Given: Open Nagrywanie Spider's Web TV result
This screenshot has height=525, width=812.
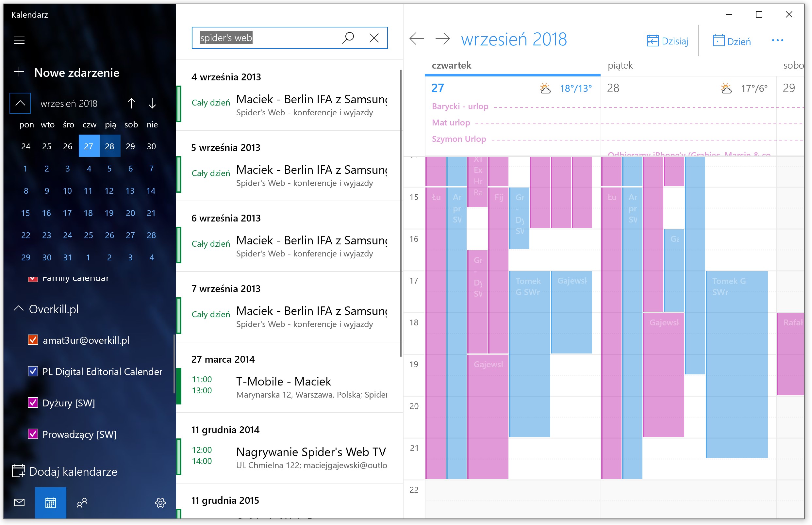Looking at the screenshot, I should point(289,449).
